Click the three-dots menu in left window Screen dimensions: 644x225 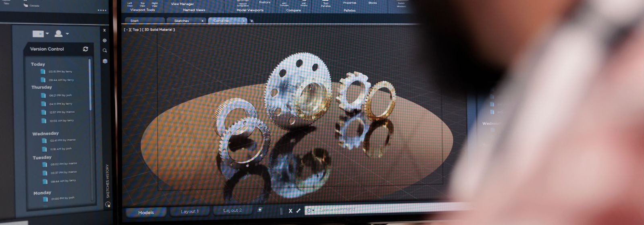coord(102,10)
